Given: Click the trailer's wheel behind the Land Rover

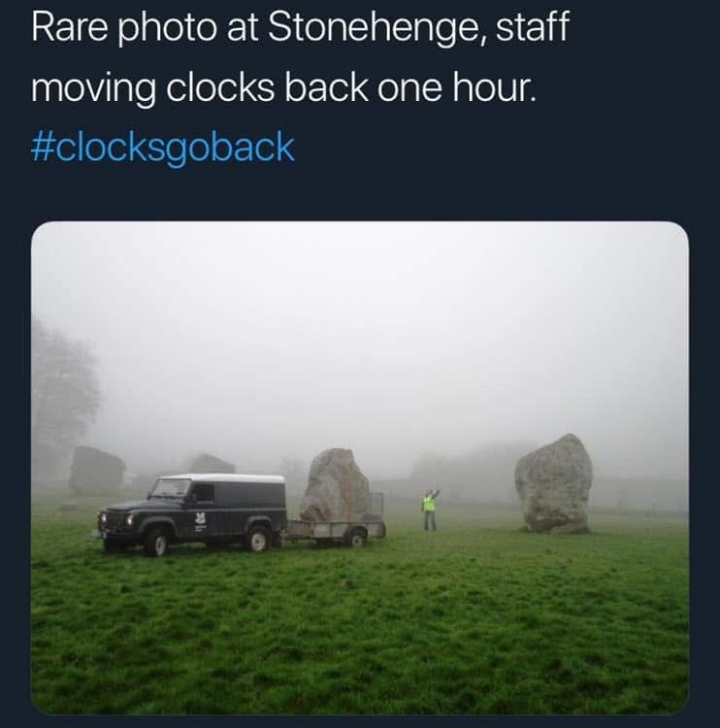Looking at the screenshot, I should 357,537.
